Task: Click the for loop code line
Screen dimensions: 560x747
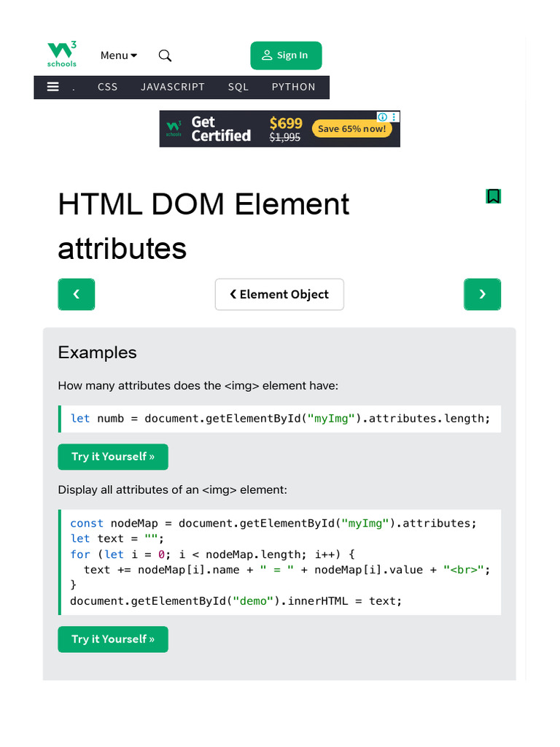Action: coord(212,554)
